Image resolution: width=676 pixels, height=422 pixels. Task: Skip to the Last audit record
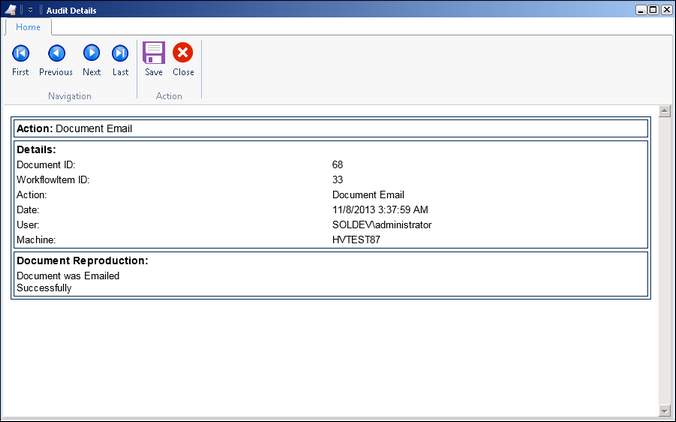click(120, 58)
